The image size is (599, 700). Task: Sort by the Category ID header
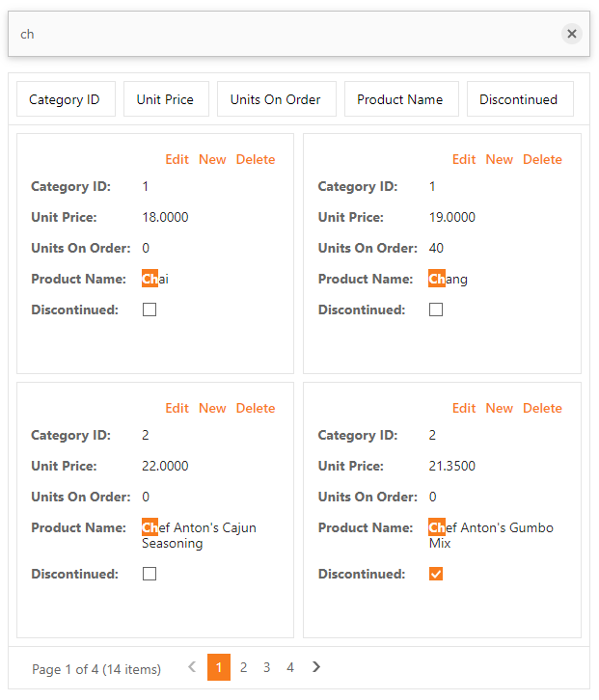(x=67, y=99)
